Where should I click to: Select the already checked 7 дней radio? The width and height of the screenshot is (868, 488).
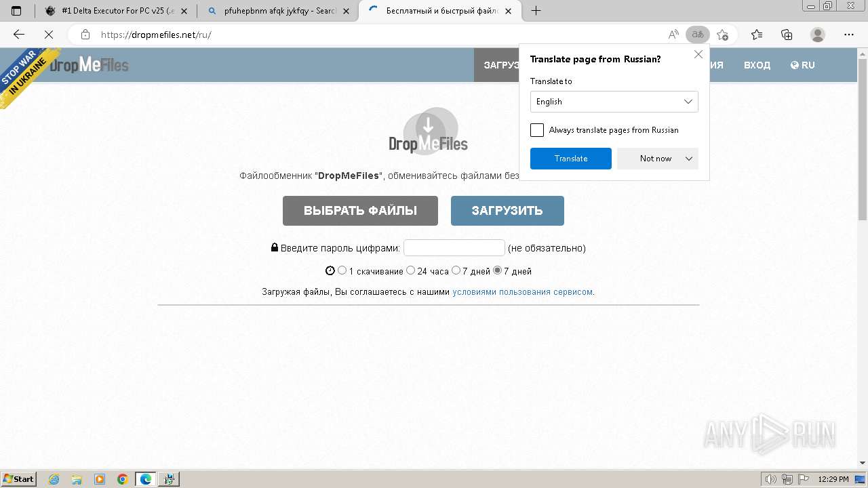[497, 270]
